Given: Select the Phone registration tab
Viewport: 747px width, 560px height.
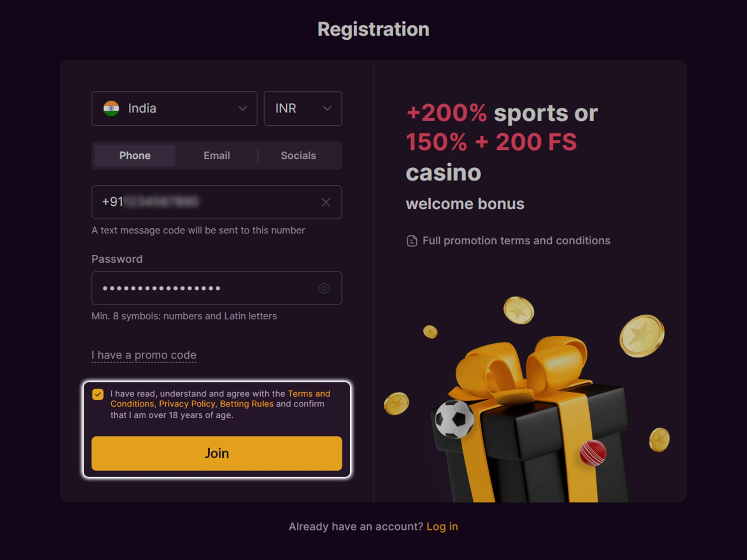Looking at the screenshot, I should point(135,155).
